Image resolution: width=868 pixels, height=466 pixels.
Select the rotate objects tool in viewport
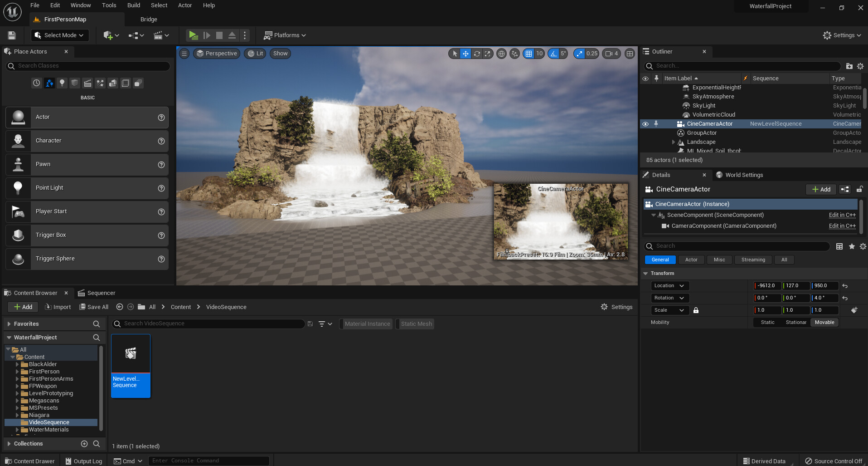[477, 54]
